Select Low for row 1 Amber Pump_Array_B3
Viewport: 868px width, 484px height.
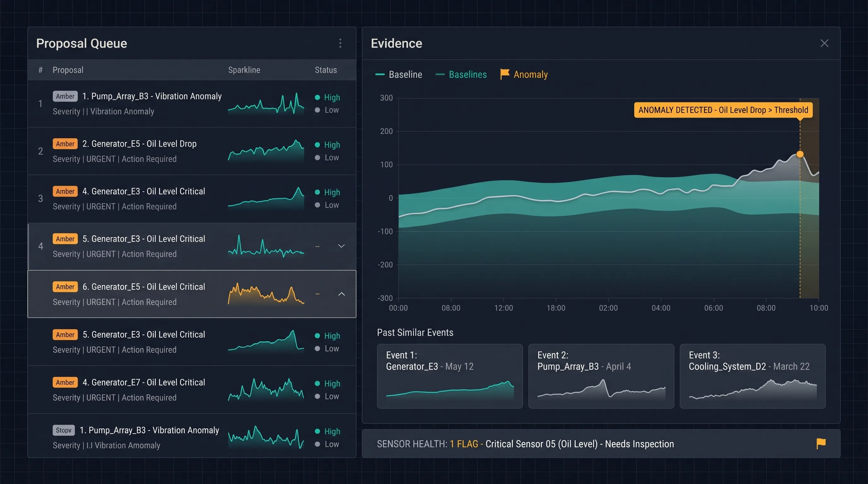pyautogui.click(x=326, y=110)
